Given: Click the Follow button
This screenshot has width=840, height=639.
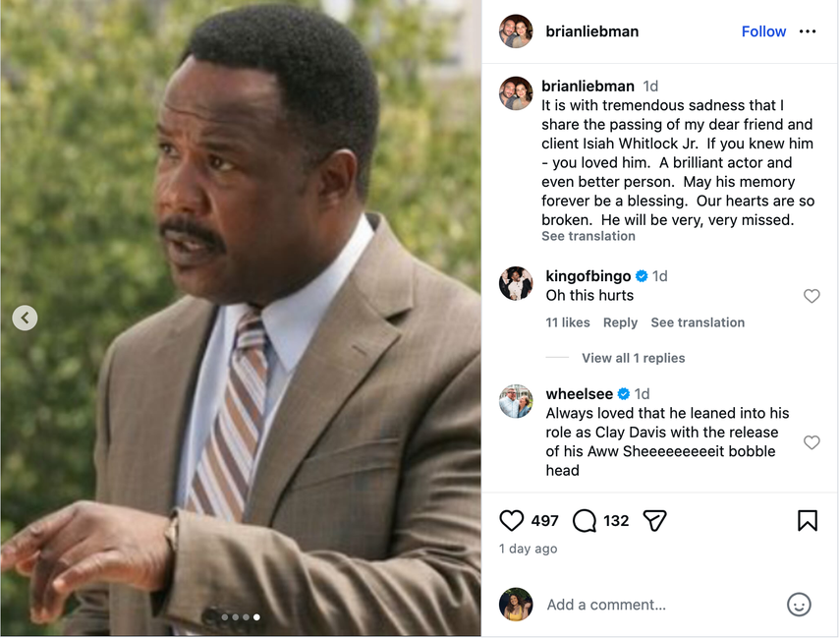Looking at the screenshot, I should click(763, 30).
